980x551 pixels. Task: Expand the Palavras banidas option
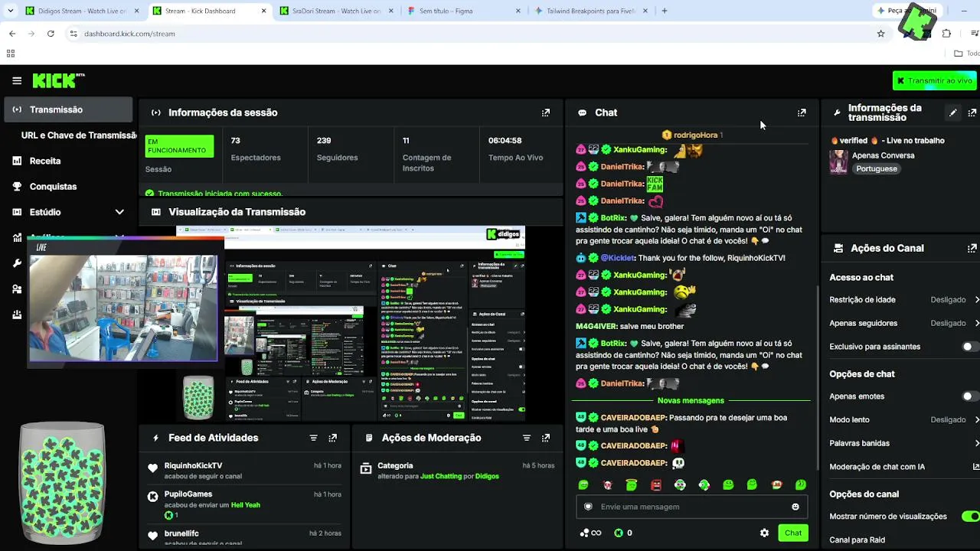point(904,443)
